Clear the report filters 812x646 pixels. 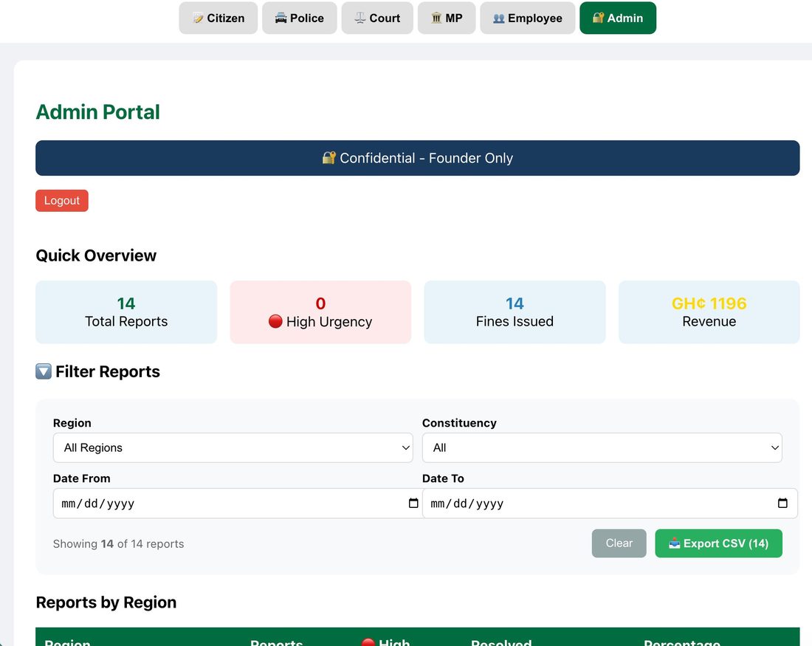(619, 543)
